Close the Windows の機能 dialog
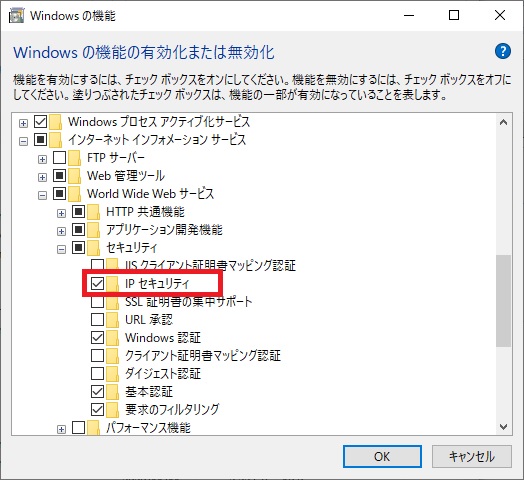 click(500, 15)
